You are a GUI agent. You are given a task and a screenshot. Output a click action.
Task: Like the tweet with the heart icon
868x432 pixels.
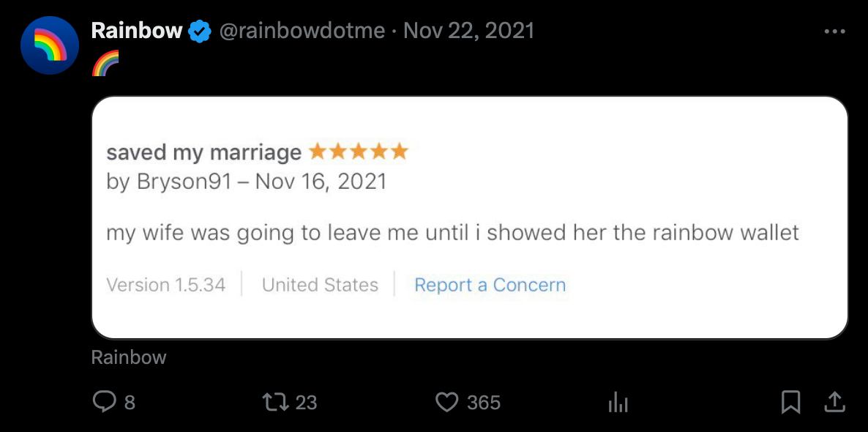tap(446, 401)
